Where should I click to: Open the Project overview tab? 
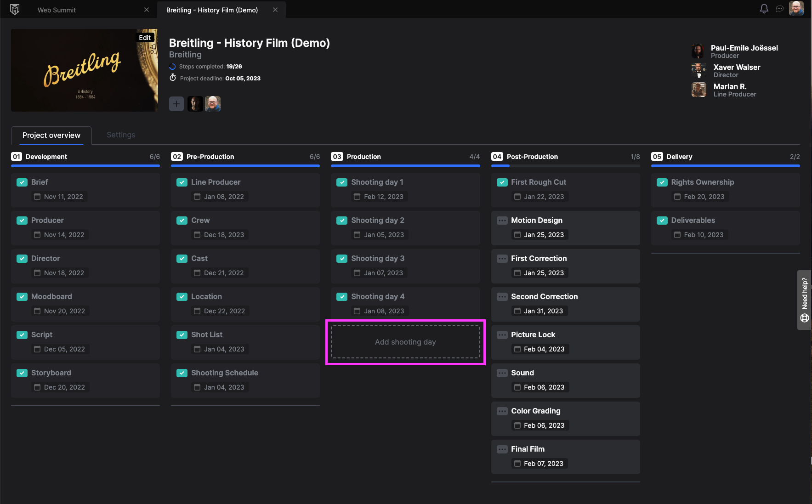[x=51, y=135]
